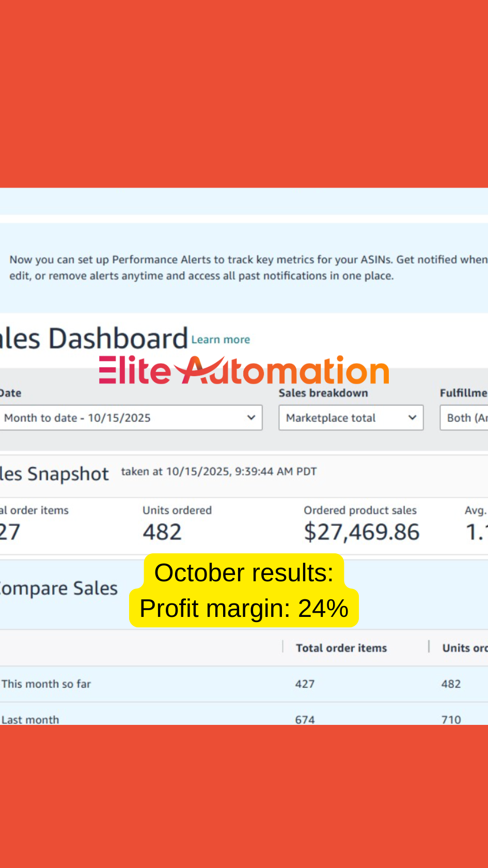Expand the "Marketplace total" sales breakdown dropdown
This screenshot has width=488, height=868.
(351, 417)
